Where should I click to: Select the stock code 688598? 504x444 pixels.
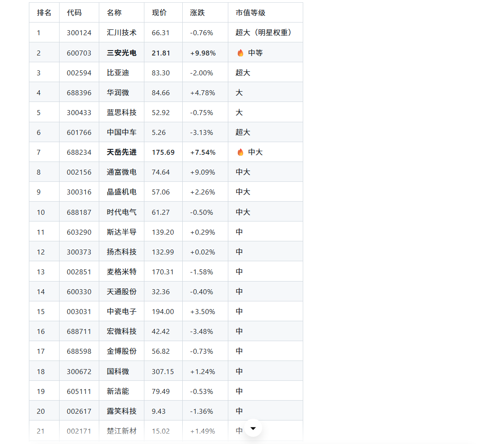coord(79,352)
